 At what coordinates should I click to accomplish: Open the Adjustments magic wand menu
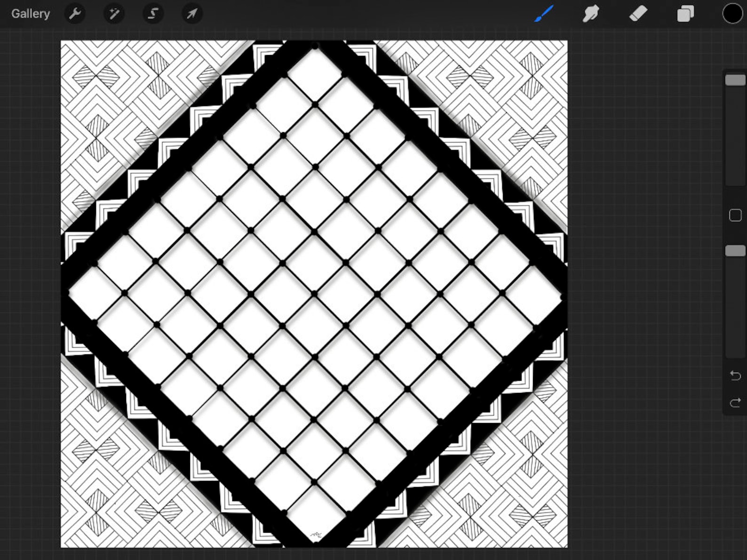(x=114, y=14)
